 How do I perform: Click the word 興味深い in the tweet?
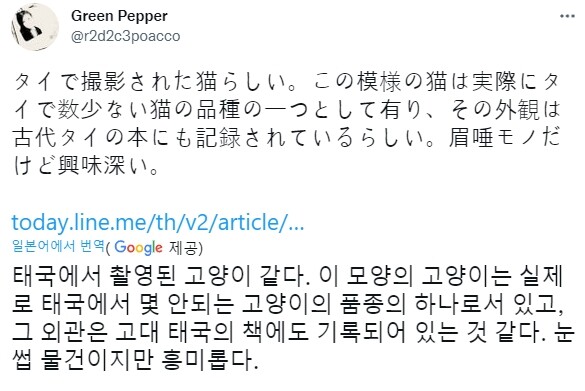click(103, 166)
